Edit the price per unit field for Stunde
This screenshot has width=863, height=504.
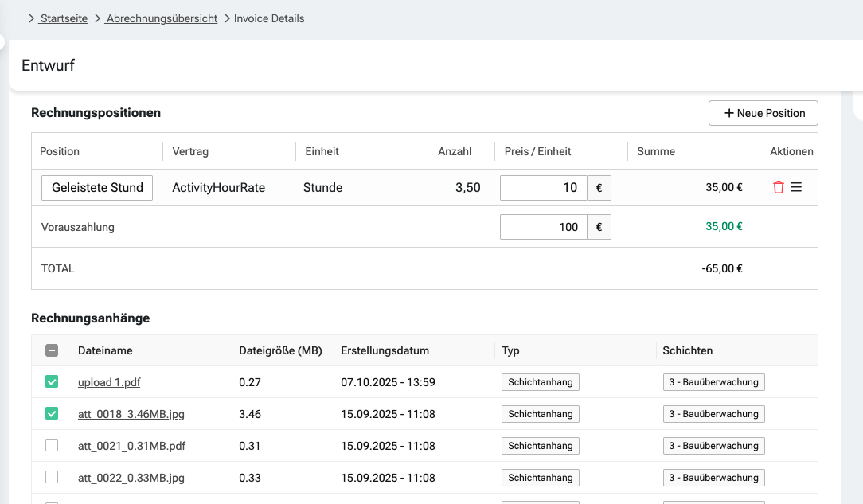pyautogui.click(x=544, y=188)
